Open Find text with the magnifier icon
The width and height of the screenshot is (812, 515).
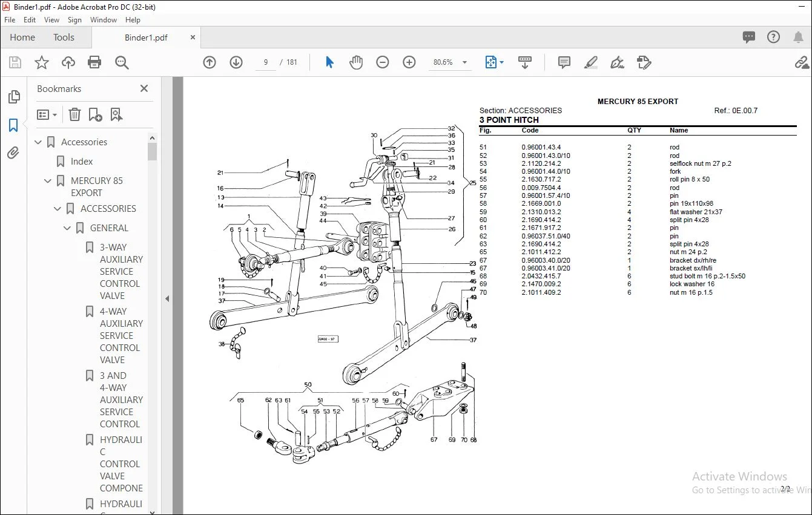point(122,62)
